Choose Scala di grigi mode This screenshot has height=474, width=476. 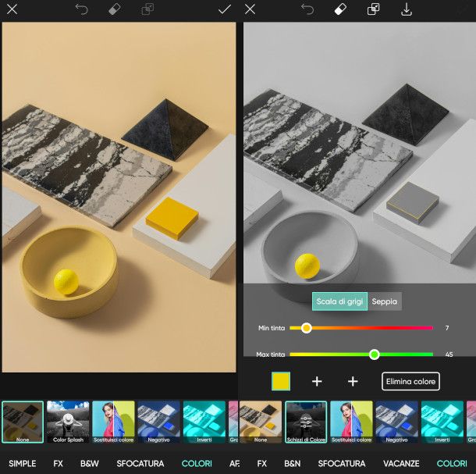(339, 301)
